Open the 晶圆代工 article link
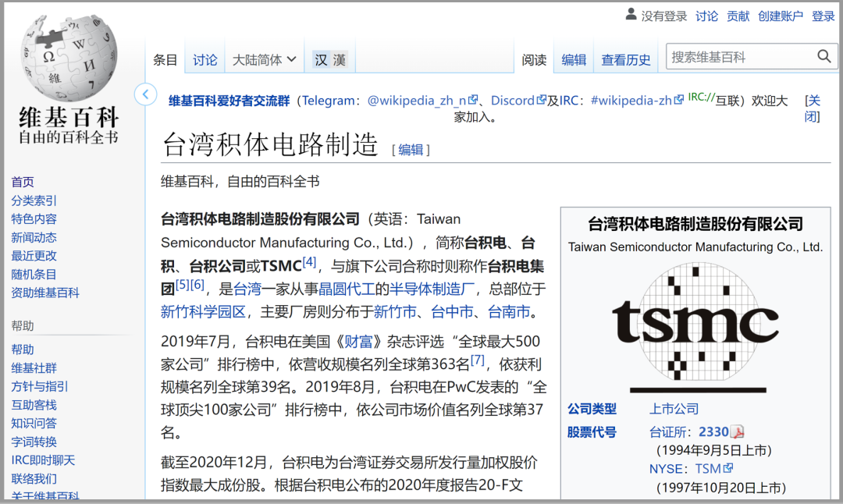Image resolution: width=843 pixels, height=504 pixels. 347,289
